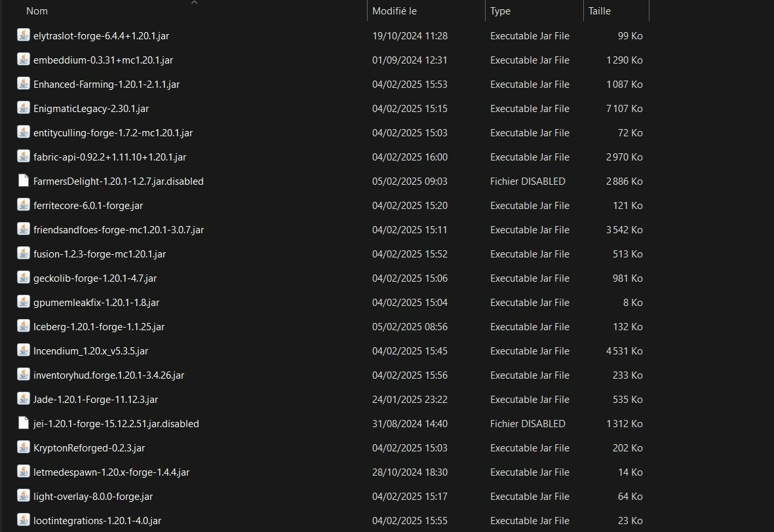
Task: Sort by the Type column header
Action: coord(500,11)
